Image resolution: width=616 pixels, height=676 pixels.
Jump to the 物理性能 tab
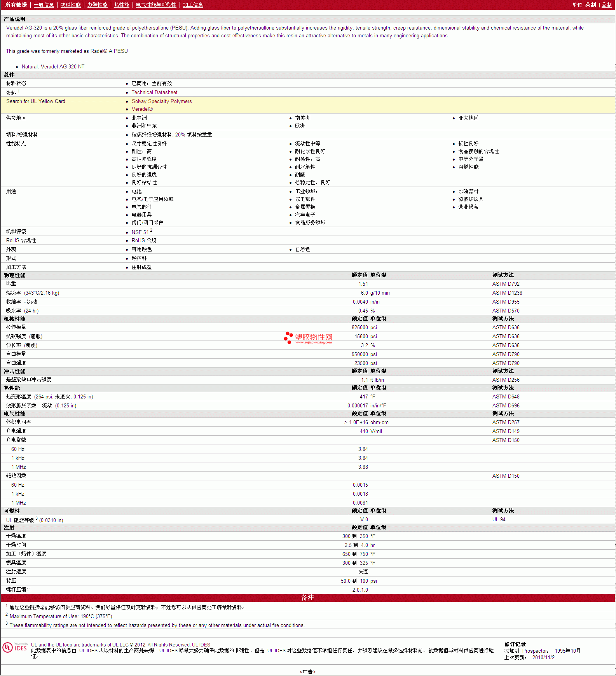pyautogui.click(x=70, y=5)
